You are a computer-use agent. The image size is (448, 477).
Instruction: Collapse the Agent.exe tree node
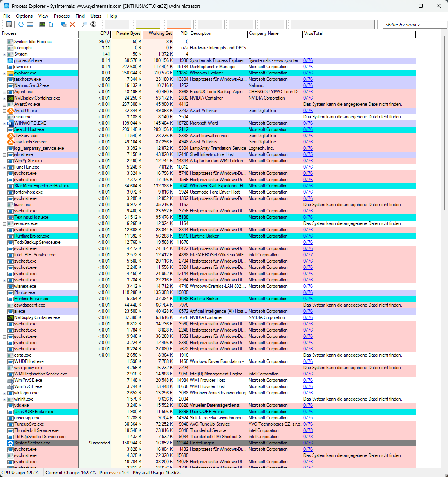click(4, 92)
